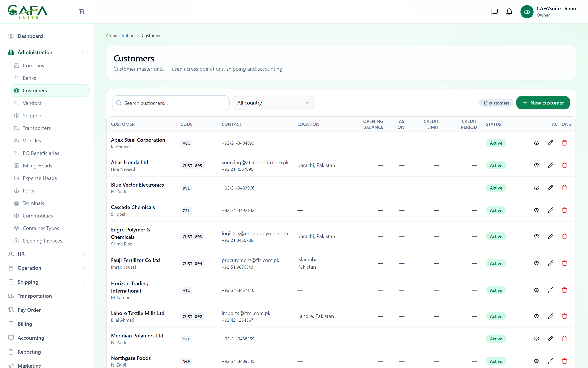This screenshot has height=368, width=588.
Task: Edit Apex Steel Corporation with pencil icon
Action: coord(550,143)
